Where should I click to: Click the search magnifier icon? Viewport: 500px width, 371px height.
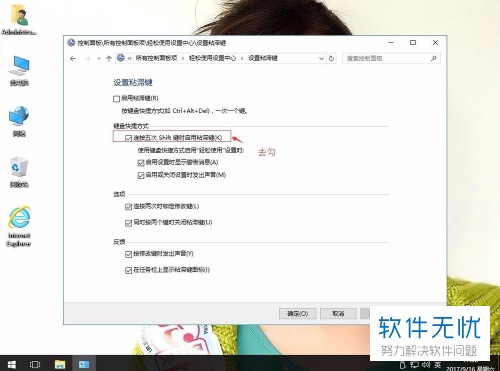[x=433, y=58]
